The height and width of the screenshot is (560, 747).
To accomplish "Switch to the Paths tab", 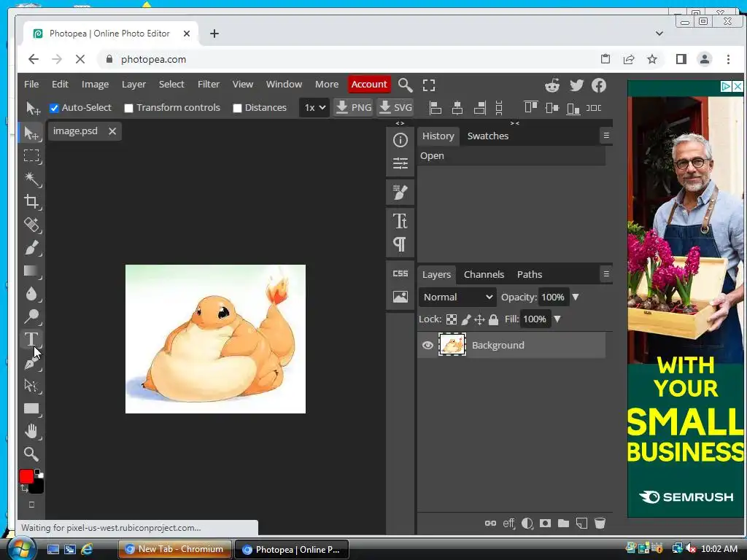I will [x=530, y=275].
